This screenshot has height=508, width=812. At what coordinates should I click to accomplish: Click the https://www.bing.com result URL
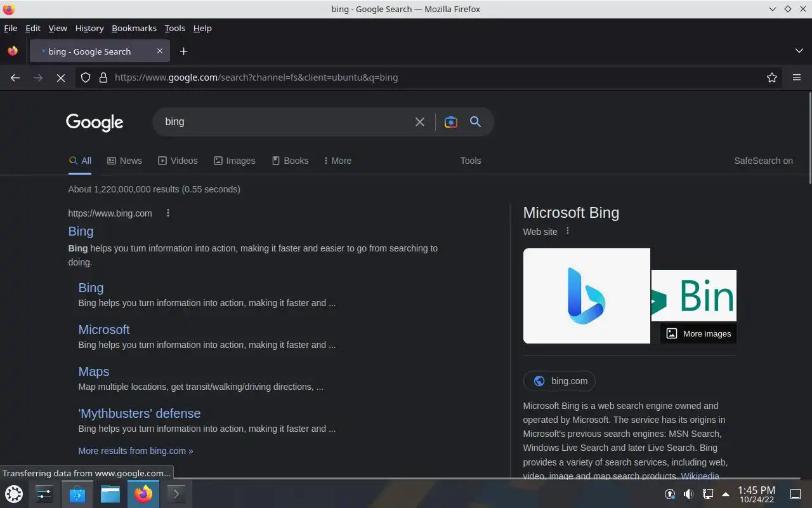(110, 213)
